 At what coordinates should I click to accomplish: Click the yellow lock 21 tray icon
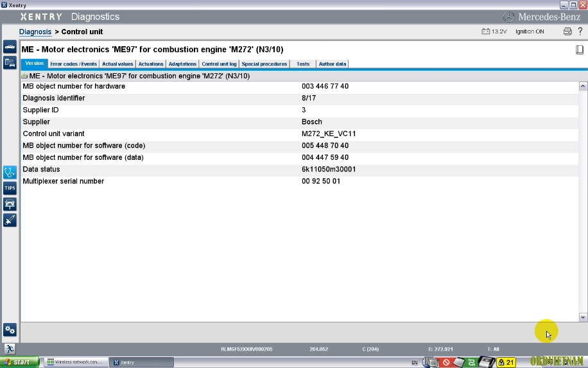(x=506, y=362)
